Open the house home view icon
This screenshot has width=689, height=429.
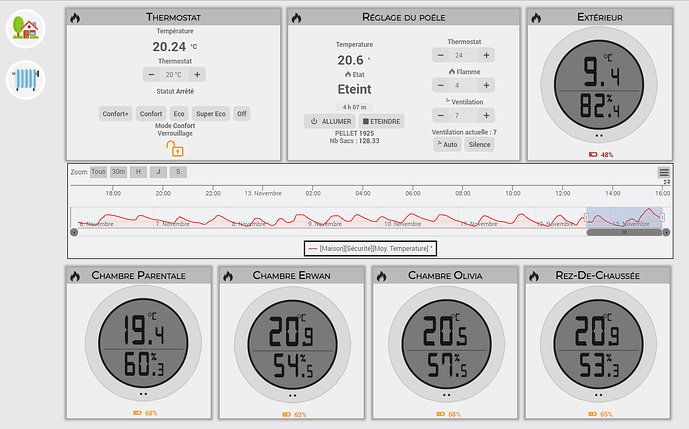point(25,29)
